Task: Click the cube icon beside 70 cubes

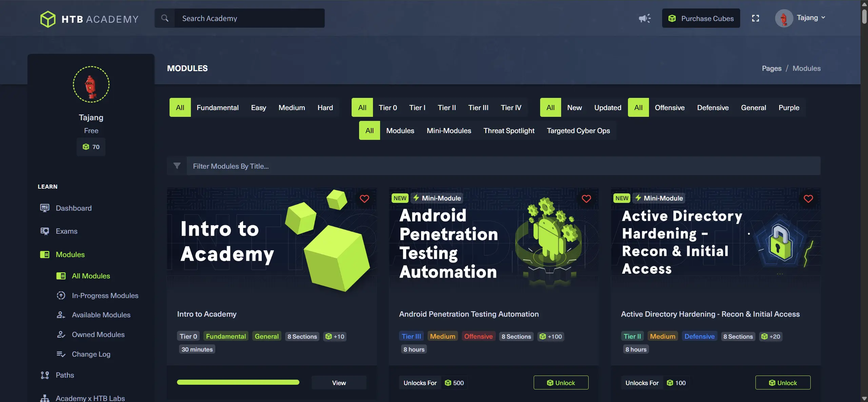Action: 86,147
